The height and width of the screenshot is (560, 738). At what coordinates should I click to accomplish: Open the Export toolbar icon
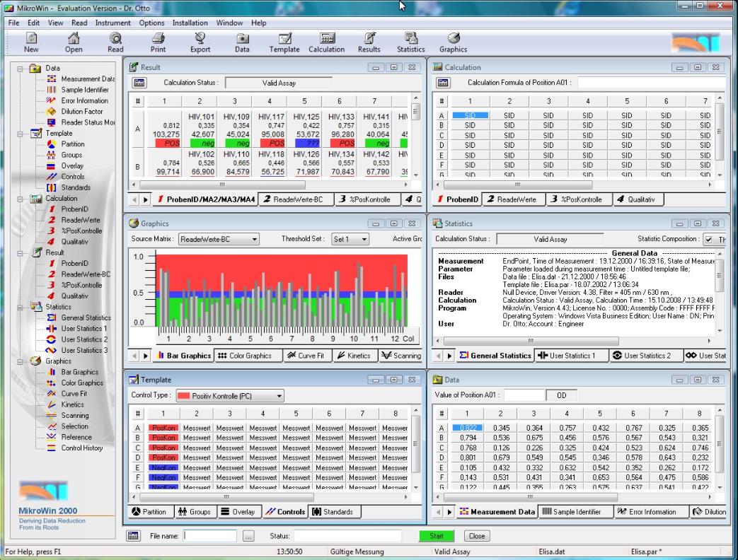200,42
